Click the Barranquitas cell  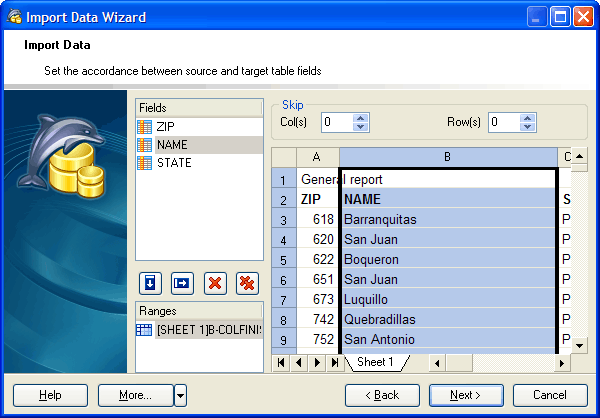pyautogui.click(x=448, y=219)
